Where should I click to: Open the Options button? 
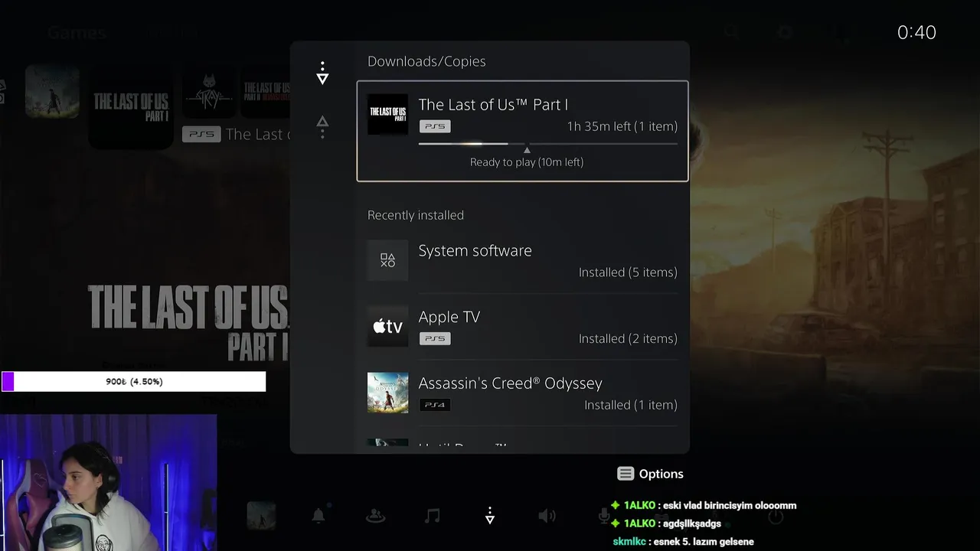650,474
